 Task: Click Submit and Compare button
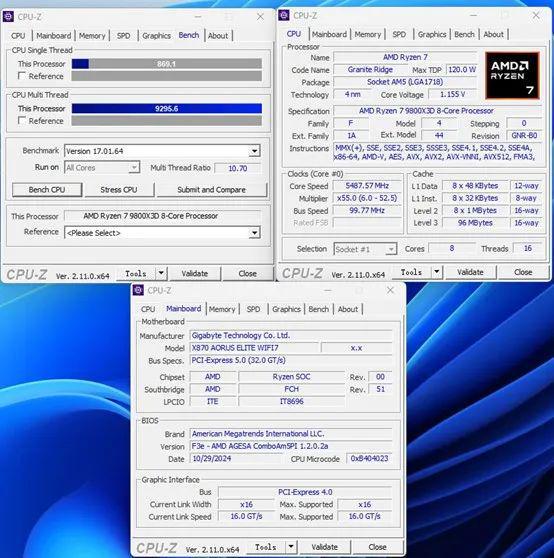coord(212,190)
